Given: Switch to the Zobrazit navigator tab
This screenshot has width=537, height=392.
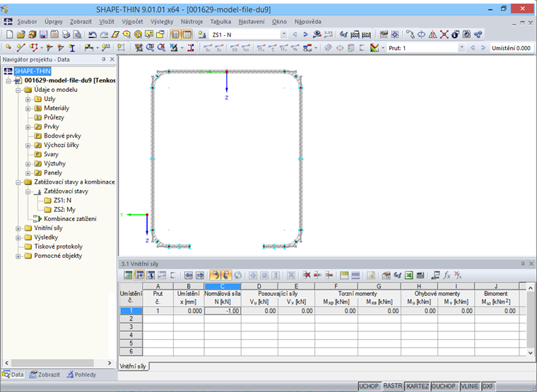Looking at the screenshot, I should [45, 374].
